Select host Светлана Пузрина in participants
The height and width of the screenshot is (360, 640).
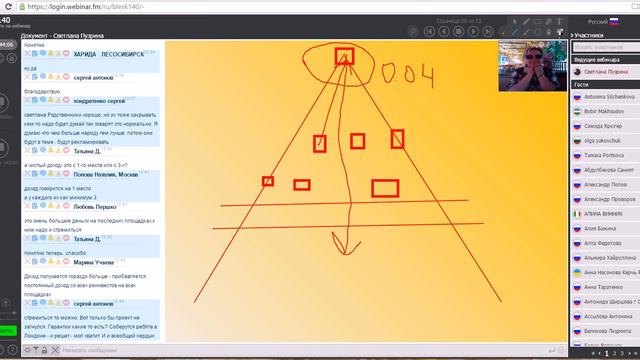tap(606, 72)
